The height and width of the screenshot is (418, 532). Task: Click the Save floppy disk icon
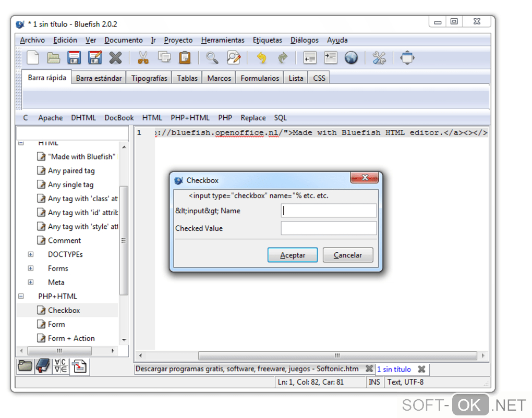click(74, 58)
